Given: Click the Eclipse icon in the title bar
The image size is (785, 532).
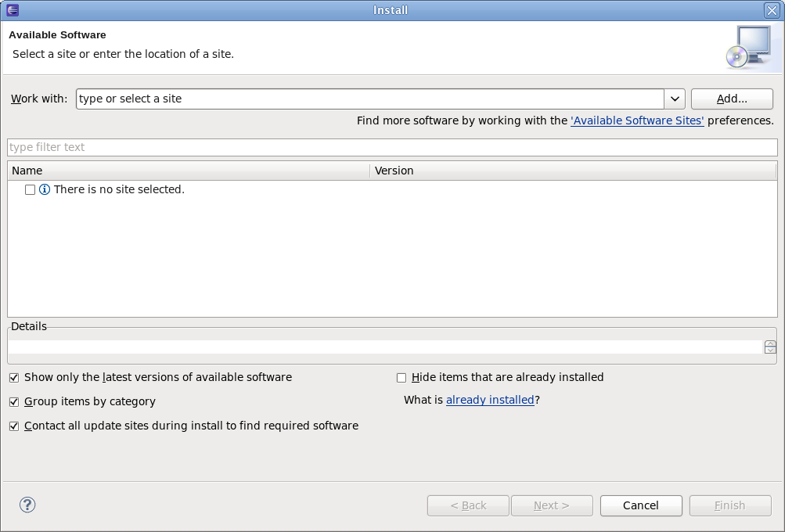Looking at the screenshot, I should coord(12,10).
